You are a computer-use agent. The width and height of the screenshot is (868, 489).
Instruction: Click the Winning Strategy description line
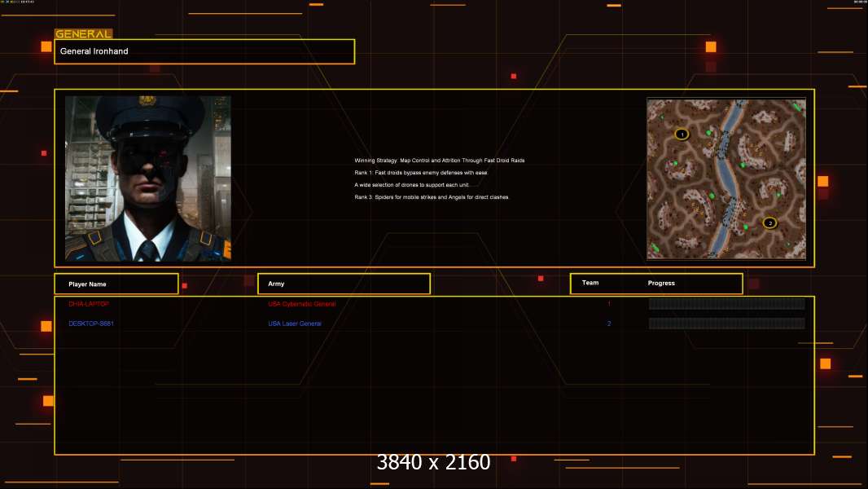pos(440,160)
